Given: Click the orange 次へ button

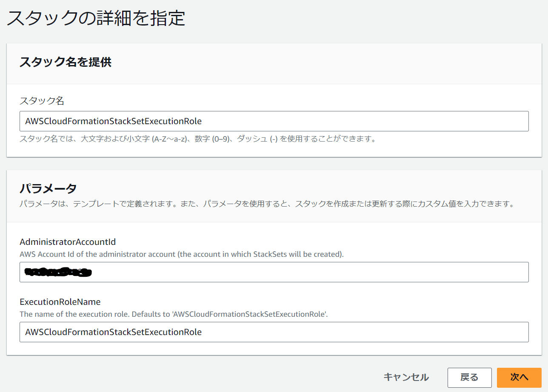Looking at the screenshot, I should 519,378.
